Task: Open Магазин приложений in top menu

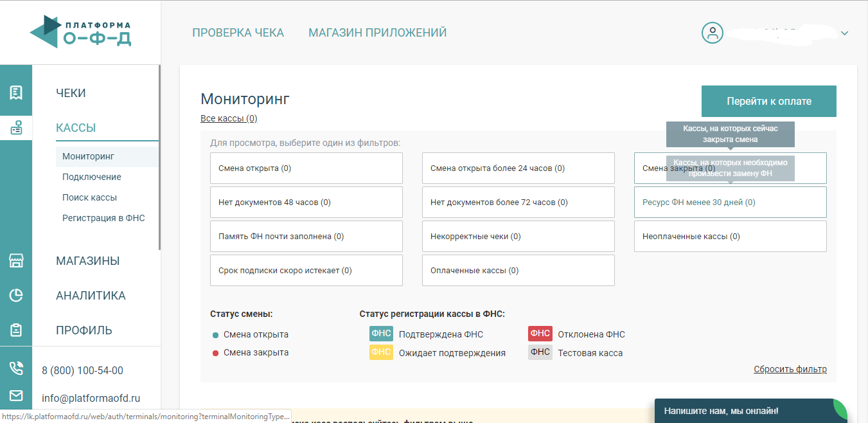Action: 377,33
